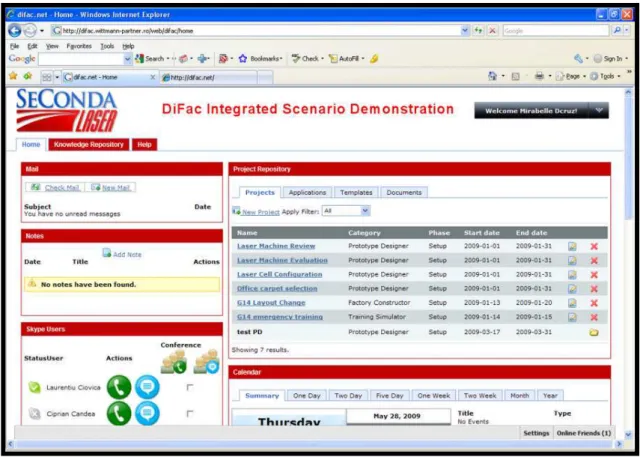Open the Laser Machine Review project link
This screenshot has height=457, width=640.
click(x=276, y=246)
